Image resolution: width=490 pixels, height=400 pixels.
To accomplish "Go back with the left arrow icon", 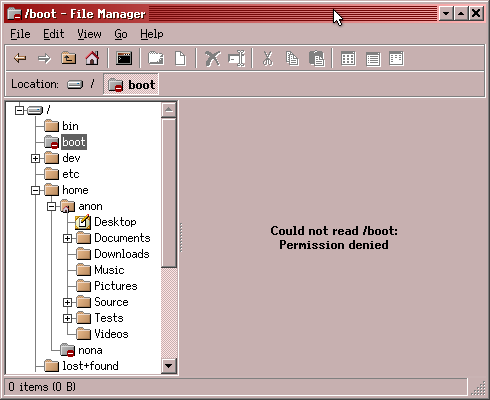I will tap(20, 59).
